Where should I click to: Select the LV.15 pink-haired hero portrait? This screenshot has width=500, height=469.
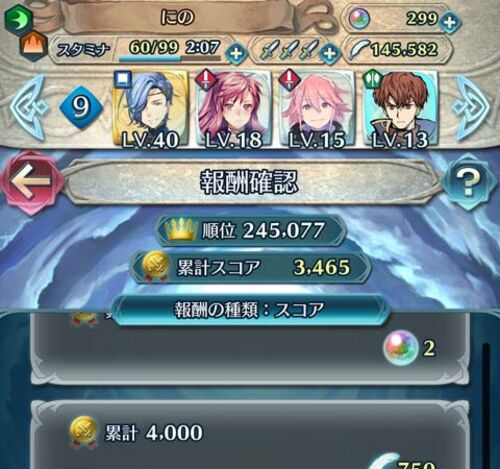[x=316, y=109]
